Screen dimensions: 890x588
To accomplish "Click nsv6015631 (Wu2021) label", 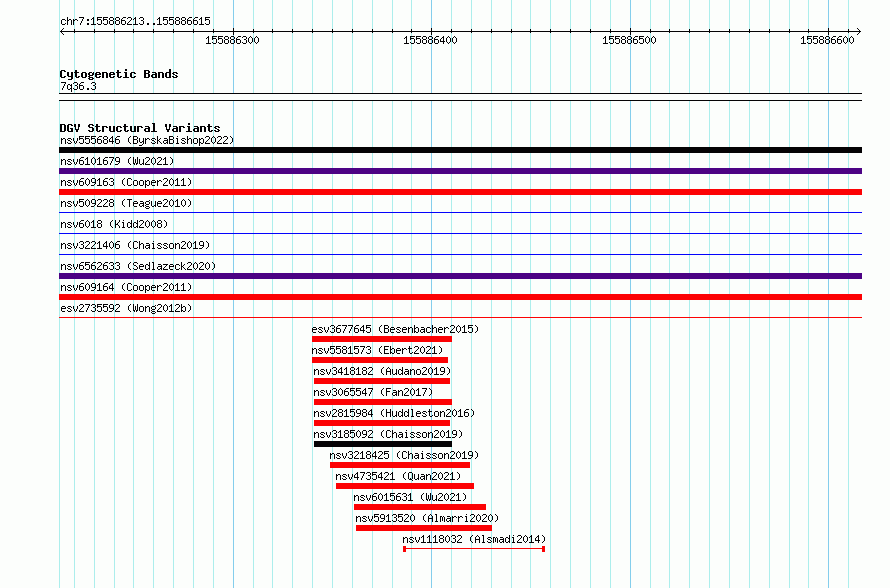I will point(410,497).
